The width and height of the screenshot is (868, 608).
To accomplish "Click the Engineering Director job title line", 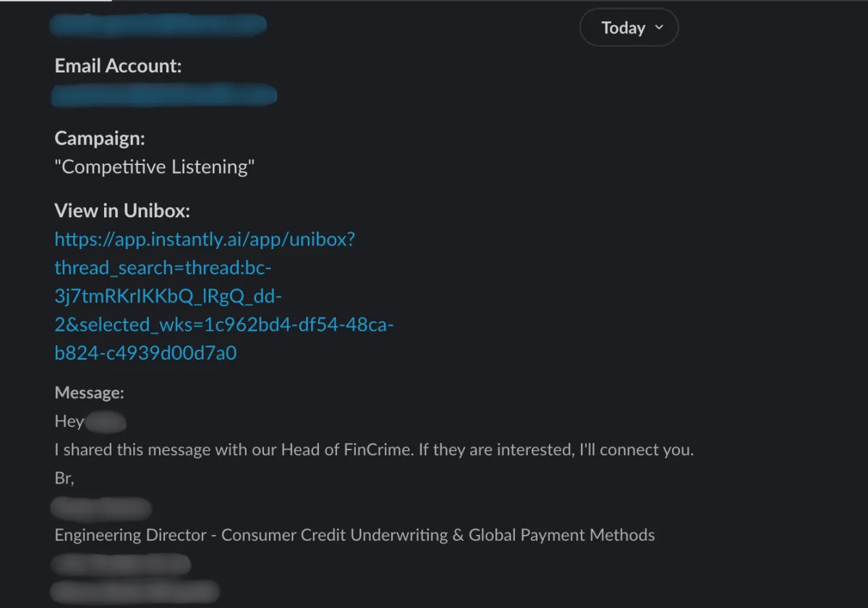I will point(355,536).
